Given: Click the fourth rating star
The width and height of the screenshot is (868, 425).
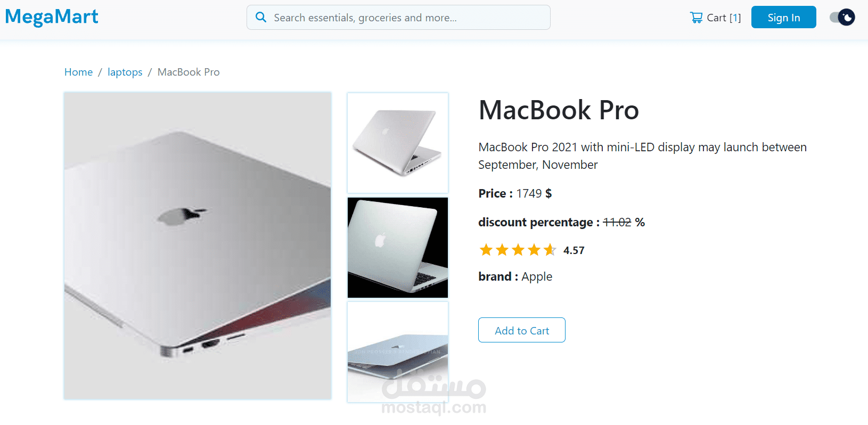Looking at the screenshot, I should 534,250.
